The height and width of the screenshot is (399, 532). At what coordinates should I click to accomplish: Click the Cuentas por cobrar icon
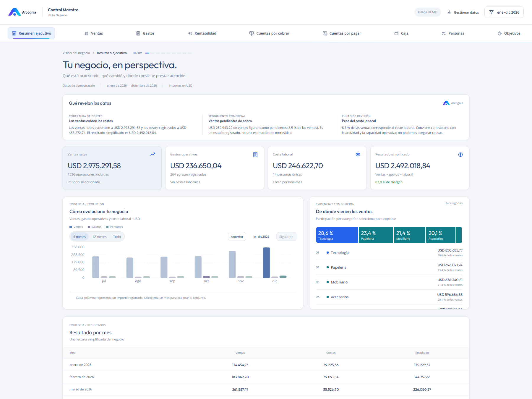pos(252,33)
